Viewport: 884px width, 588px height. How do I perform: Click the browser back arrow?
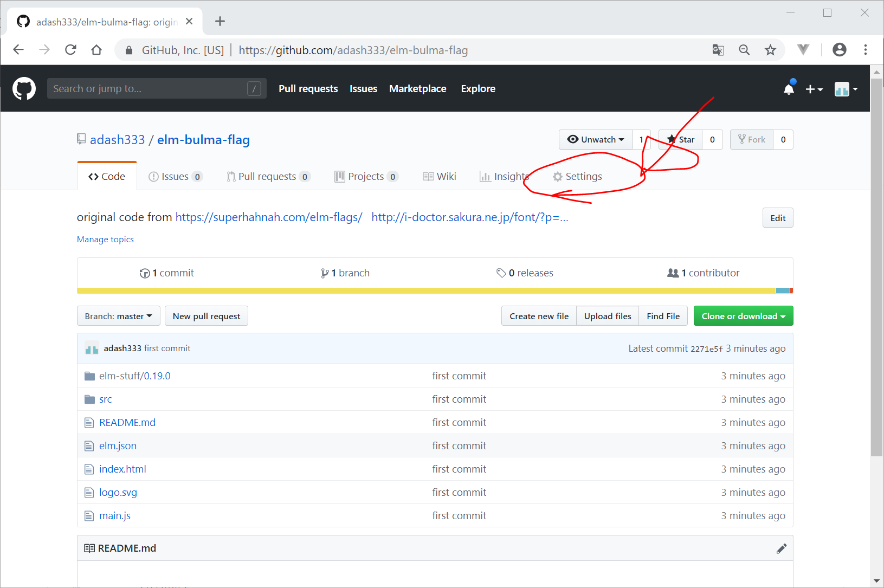coord(18,50)
